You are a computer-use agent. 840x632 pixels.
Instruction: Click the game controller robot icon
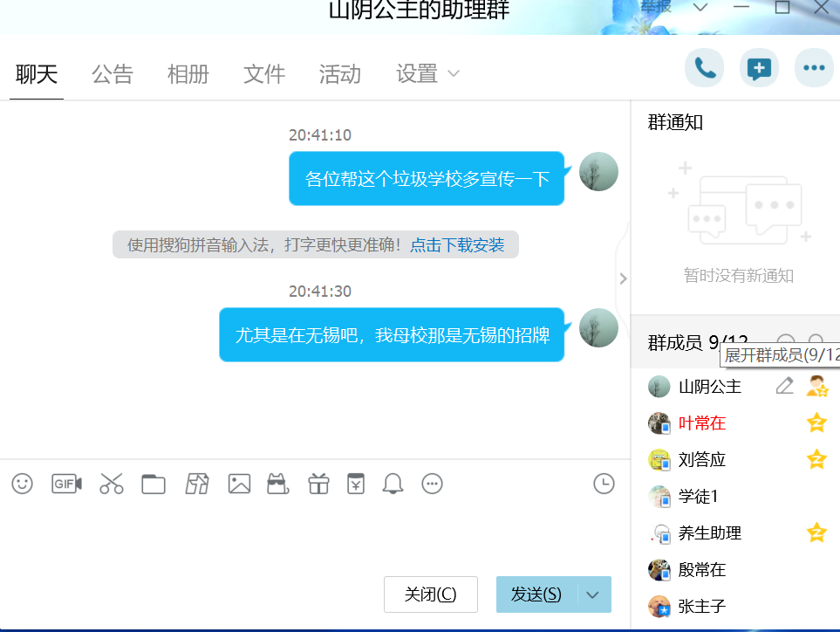[x=278, y=484]
